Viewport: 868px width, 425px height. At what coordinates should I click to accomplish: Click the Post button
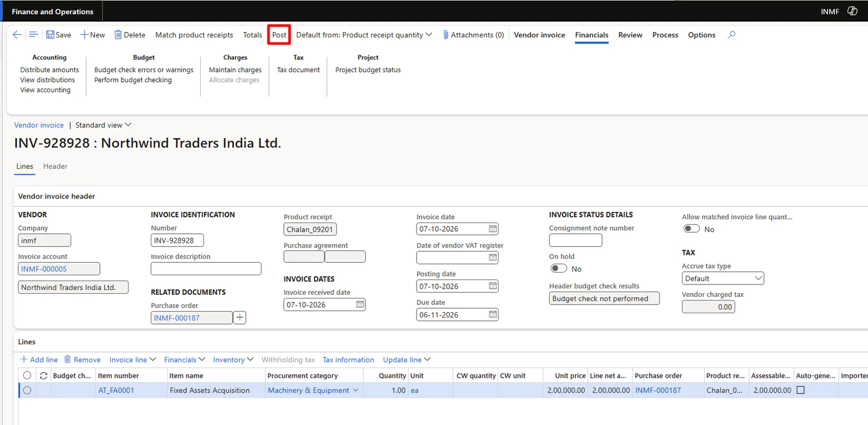(279, 35)
